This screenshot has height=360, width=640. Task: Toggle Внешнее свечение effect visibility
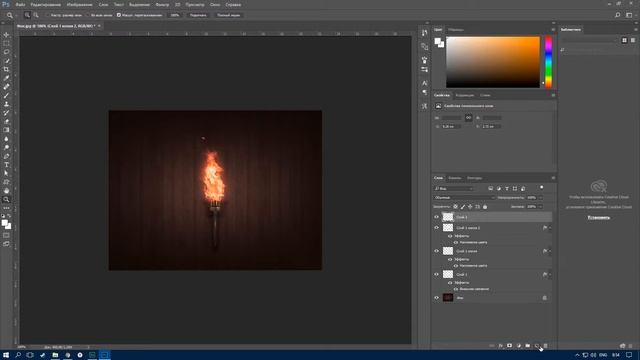pyautogui.click(x=456, y=289)
